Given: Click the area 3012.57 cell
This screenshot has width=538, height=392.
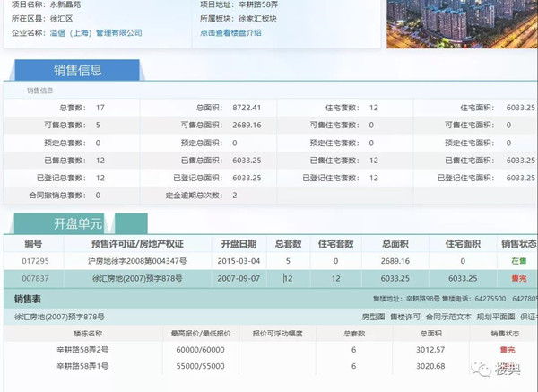Looking at the screenshot, I should 430,350.
